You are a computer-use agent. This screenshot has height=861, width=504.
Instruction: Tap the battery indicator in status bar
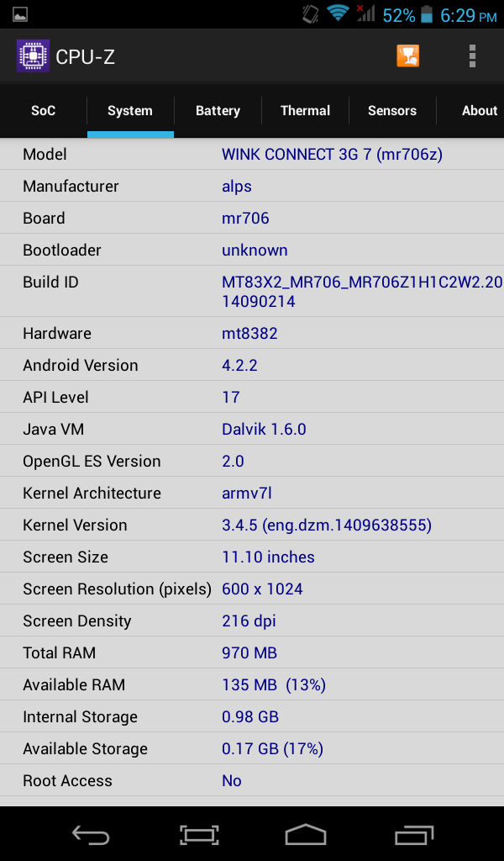[x=428, y=14]
